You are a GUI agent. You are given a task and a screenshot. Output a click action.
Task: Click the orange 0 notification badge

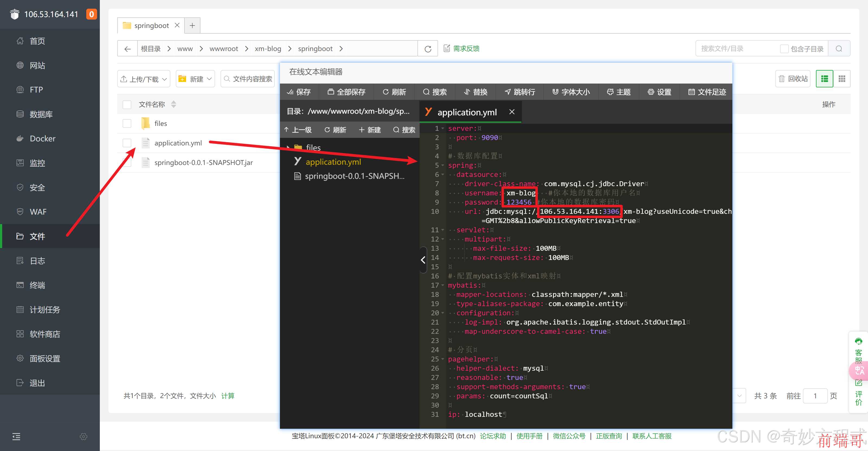[91, 14]
